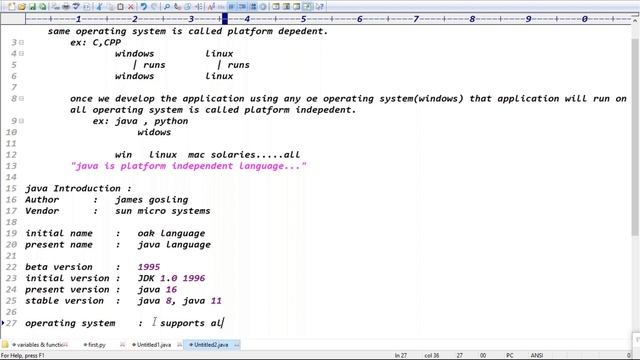This screenshot has width=640, height=360.
Task: Click the Paste clipboard icon
Action: click(x=120, y=7)
